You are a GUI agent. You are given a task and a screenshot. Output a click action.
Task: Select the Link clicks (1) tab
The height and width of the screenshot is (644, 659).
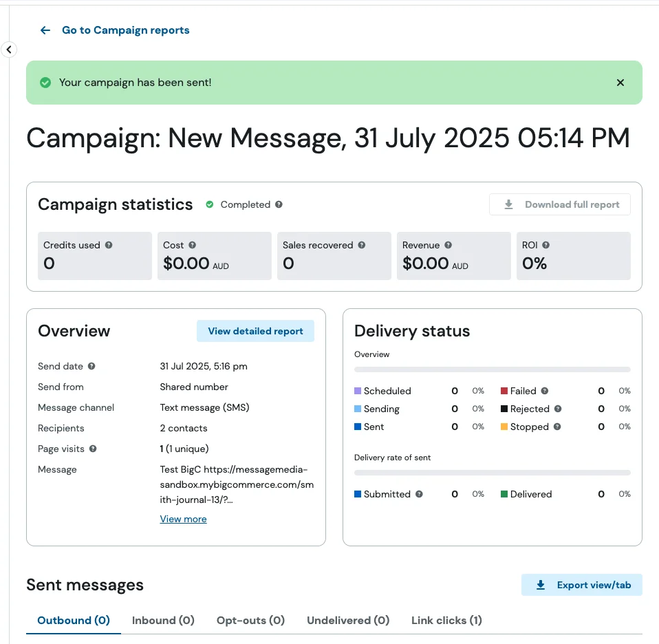pos(446,621)
